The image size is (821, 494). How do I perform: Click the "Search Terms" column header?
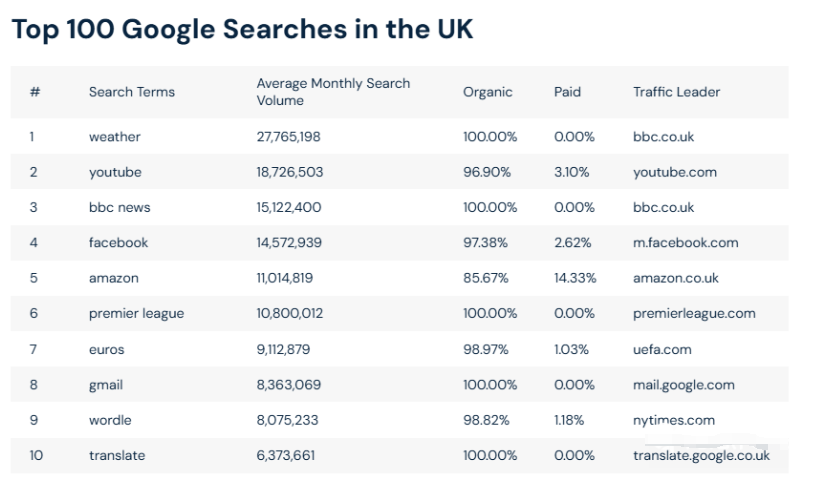(x=131, y=92)
